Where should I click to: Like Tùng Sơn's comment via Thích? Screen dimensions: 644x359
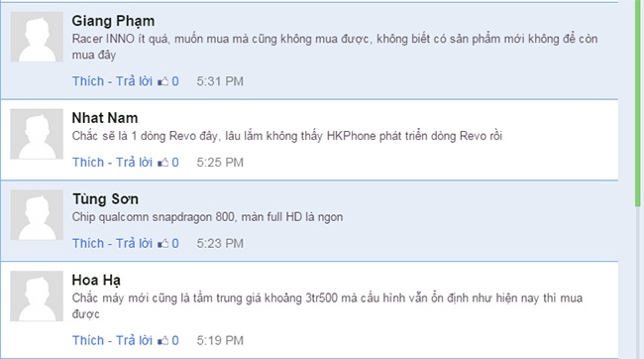tap(88, 243)
